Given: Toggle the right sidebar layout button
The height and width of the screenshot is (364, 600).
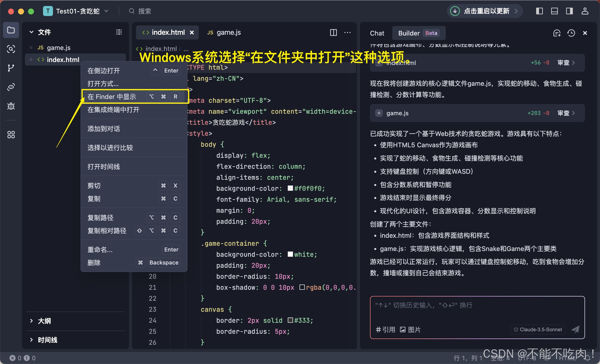Looking at the screenshot, I should tap(569, 11).
